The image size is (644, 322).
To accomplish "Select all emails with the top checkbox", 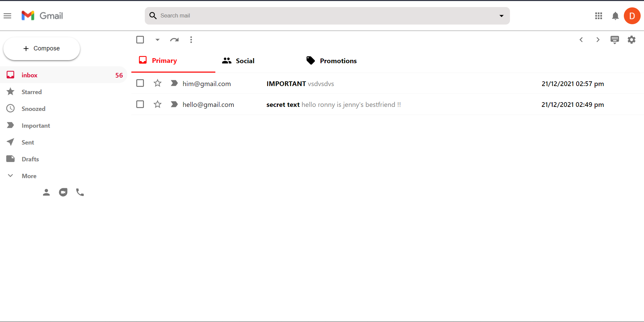I will (x=140, y=40).
